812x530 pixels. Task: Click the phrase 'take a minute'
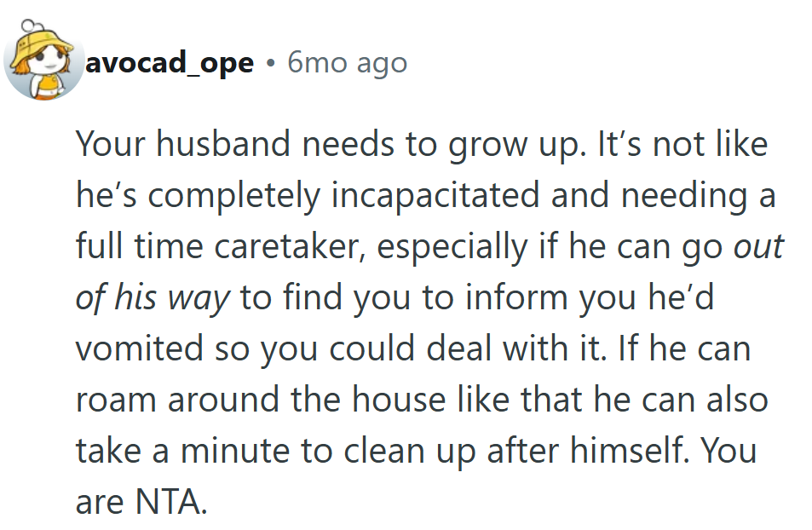click(181, 452)
